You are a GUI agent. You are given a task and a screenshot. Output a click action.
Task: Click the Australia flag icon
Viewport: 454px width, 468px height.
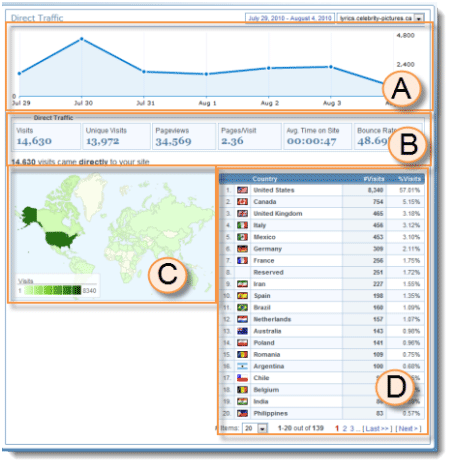tap(242, 331)
